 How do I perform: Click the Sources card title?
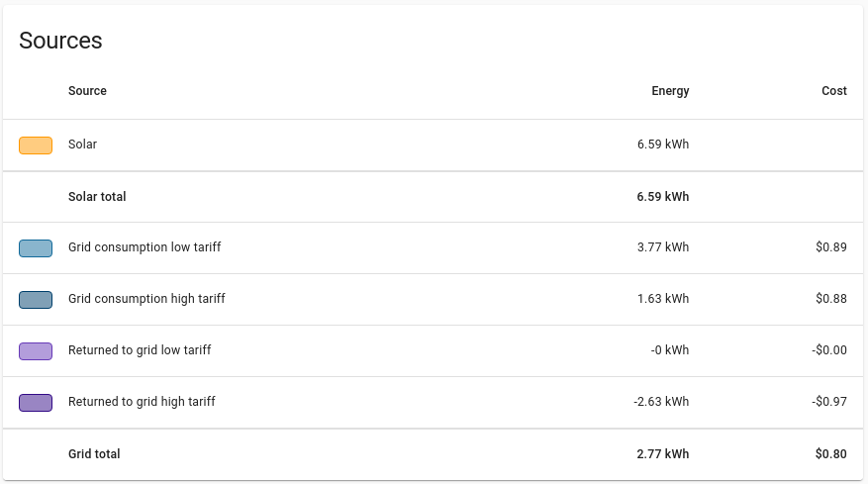[60, 41]
